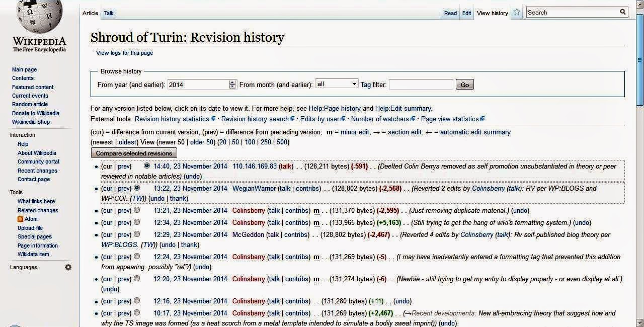This screenshot has width=644, height=327.
Task: Open Edits by user external tool
Action: [319, 119]
